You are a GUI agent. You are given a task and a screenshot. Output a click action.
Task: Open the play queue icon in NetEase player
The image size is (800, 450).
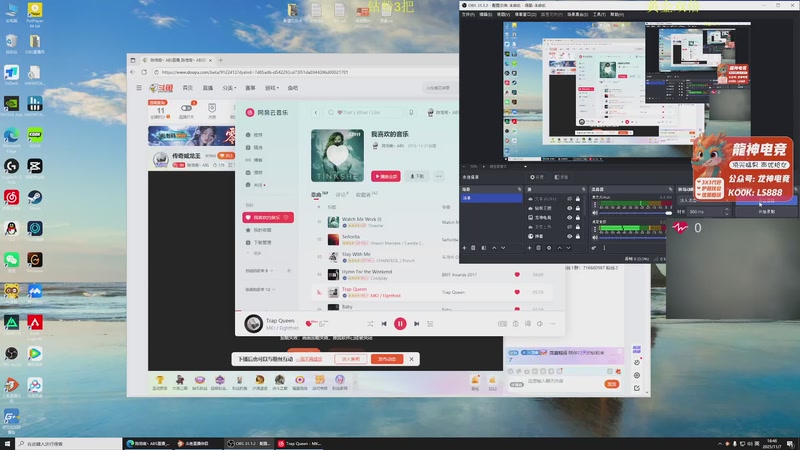(x=430, y=323)
